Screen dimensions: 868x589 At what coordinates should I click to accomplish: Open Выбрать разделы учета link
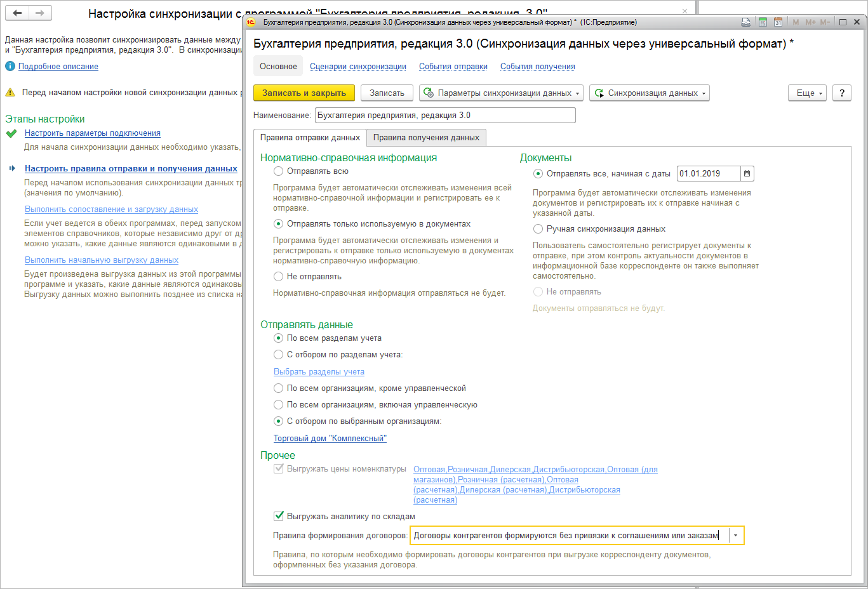[x=319, y=372]
